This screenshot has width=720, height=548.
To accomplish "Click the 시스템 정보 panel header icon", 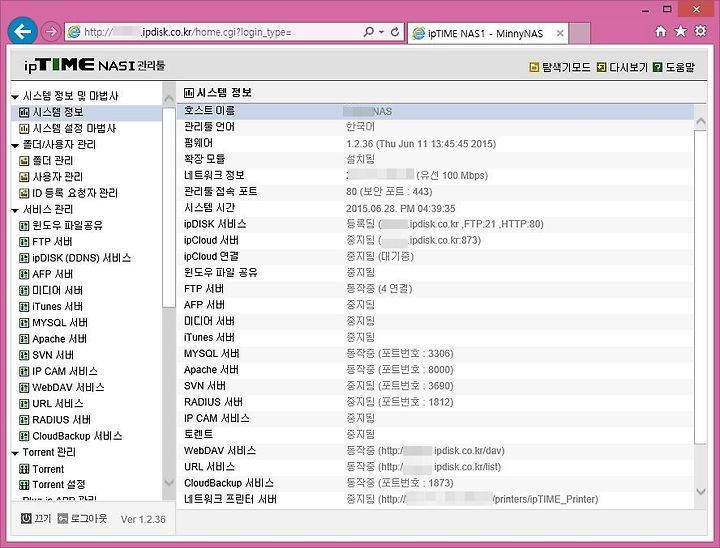I will tap(189, 93).
